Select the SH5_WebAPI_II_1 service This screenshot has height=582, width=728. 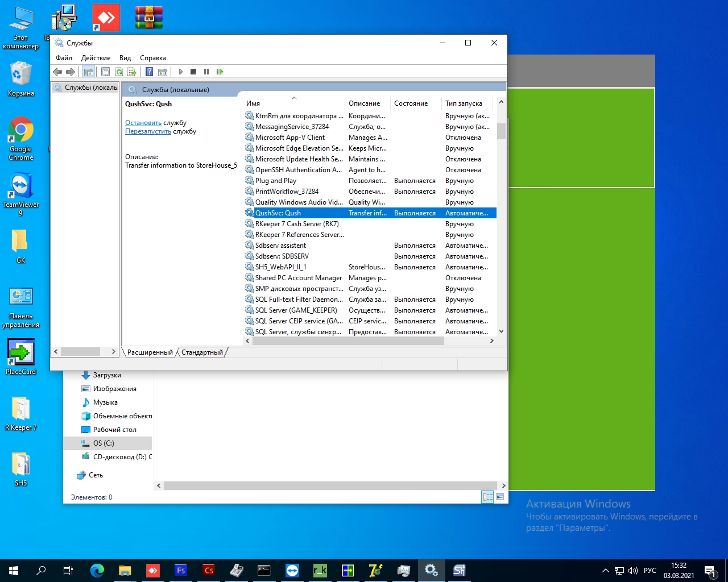coord(370,267)
